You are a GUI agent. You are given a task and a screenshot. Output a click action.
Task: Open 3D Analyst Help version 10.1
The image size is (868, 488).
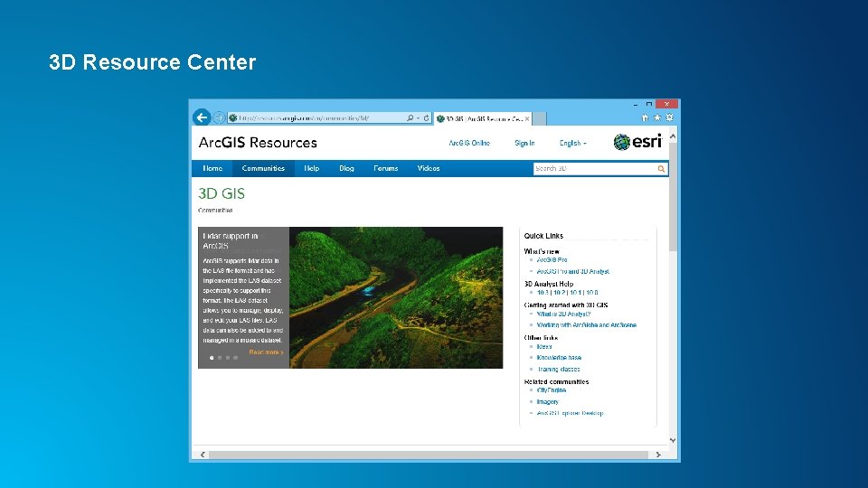(576, 293)
